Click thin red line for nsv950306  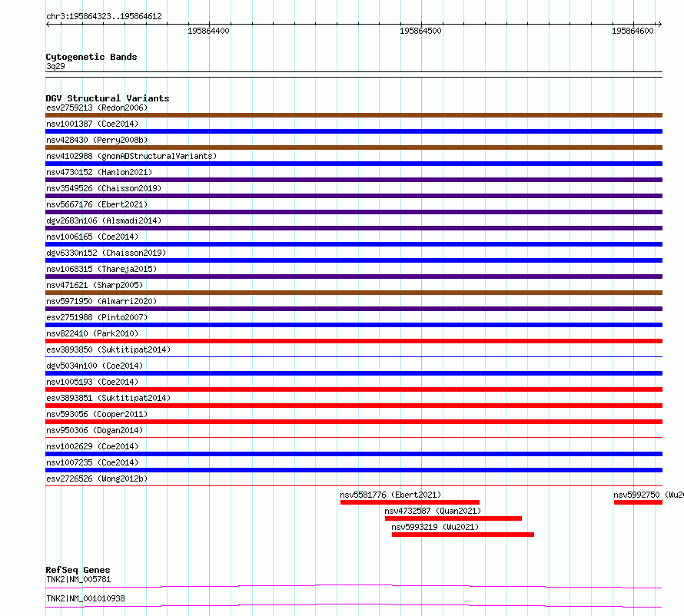(x=354, y=438)
